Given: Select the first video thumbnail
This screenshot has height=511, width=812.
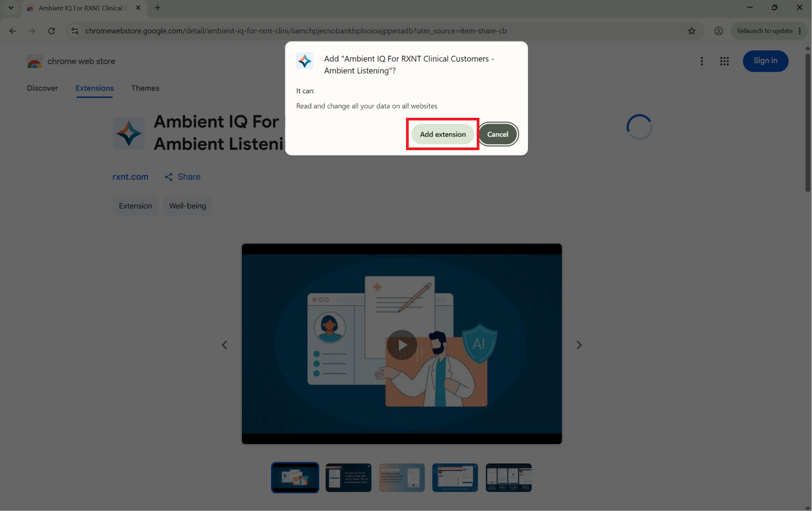Looking at the screenshot, I should point(295,478).
